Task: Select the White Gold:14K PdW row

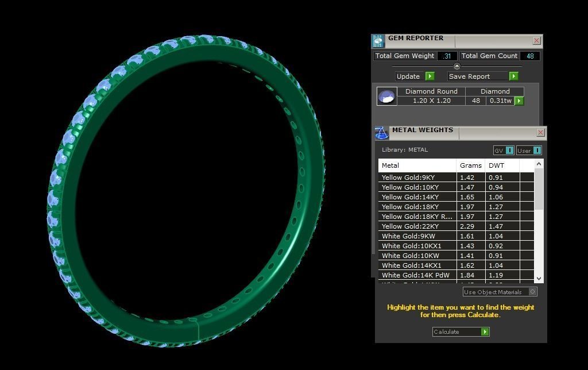Action: [x=456, y=275]
